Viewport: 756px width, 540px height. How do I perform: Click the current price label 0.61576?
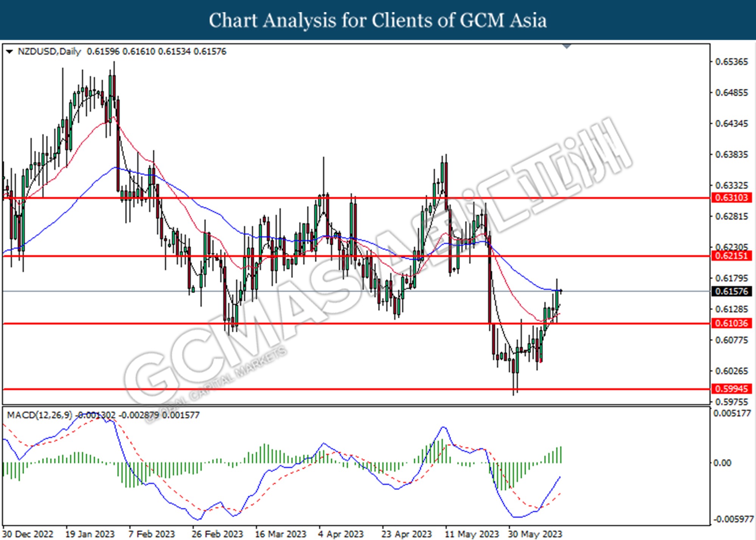(731, 291)
